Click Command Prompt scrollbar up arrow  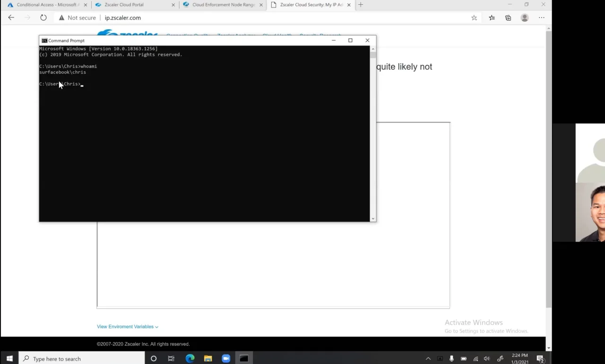[x=373, y=49]
